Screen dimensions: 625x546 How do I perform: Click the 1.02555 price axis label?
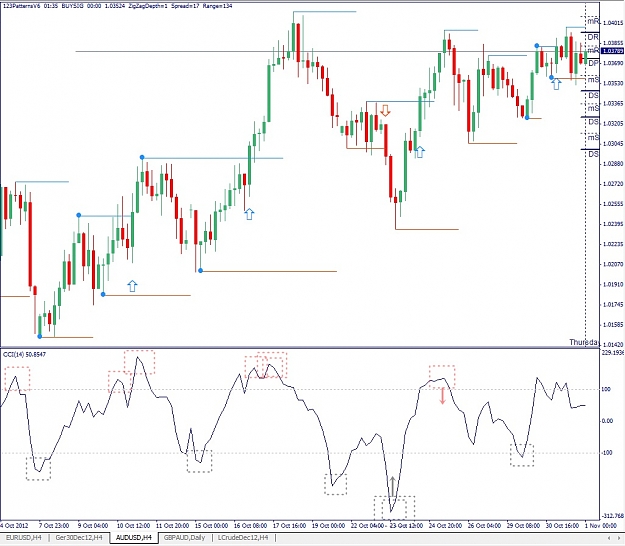(613, 204)
